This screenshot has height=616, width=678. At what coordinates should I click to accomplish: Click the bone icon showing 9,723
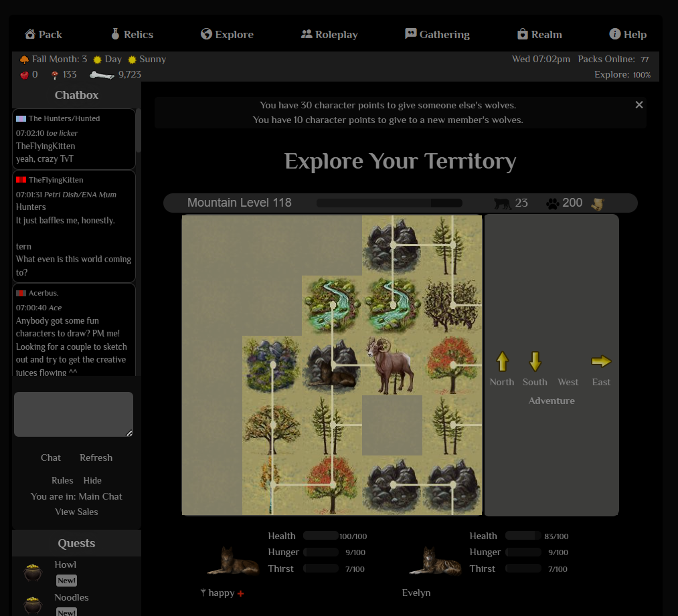[102, 75]
